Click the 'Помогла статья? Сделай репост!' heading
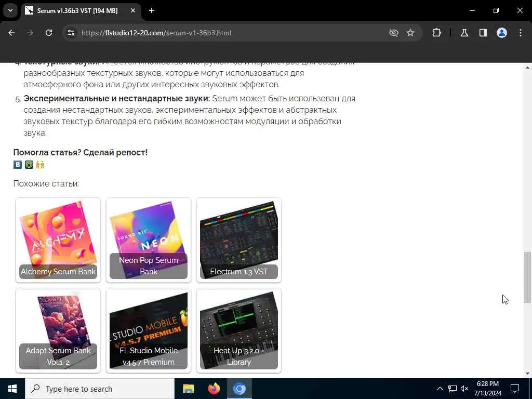The width and height of the screenshot is (532, 399). [x=81, y=152]
